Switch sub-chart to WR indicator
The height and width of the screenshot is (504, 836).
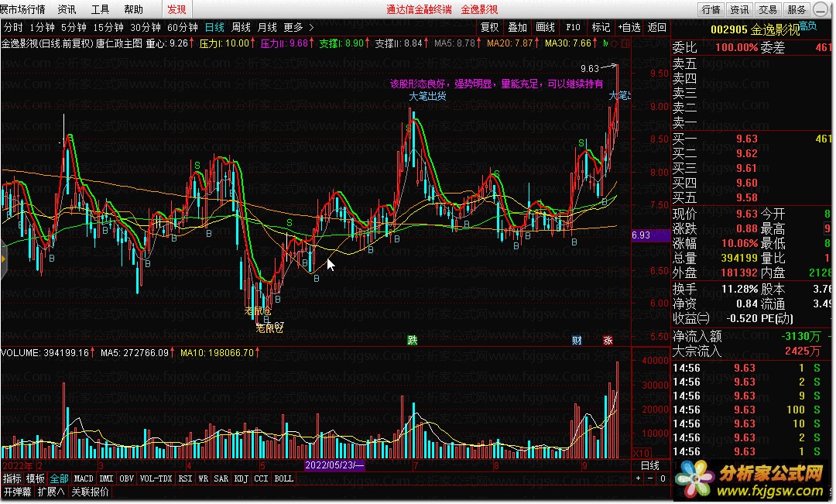(x=203, y=479)
